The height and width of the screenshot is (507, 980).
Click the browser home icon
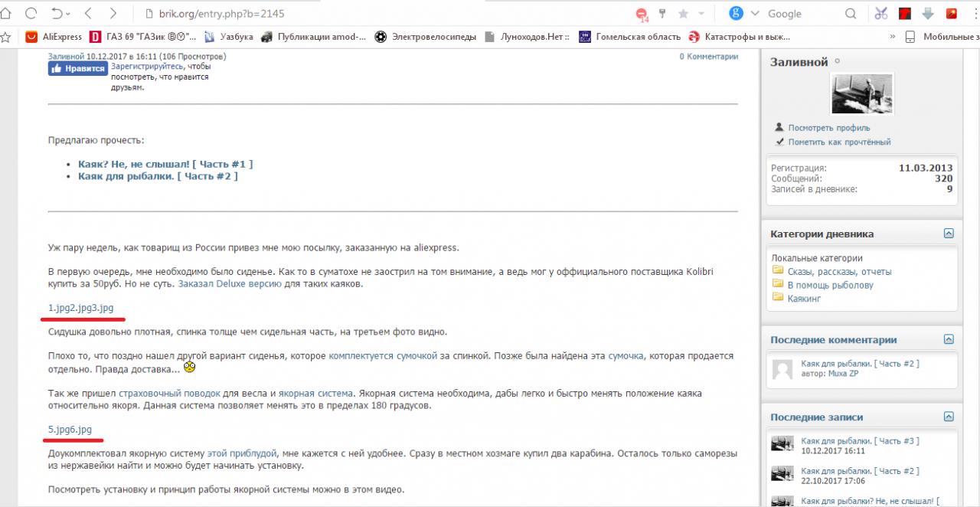point(6,13)
